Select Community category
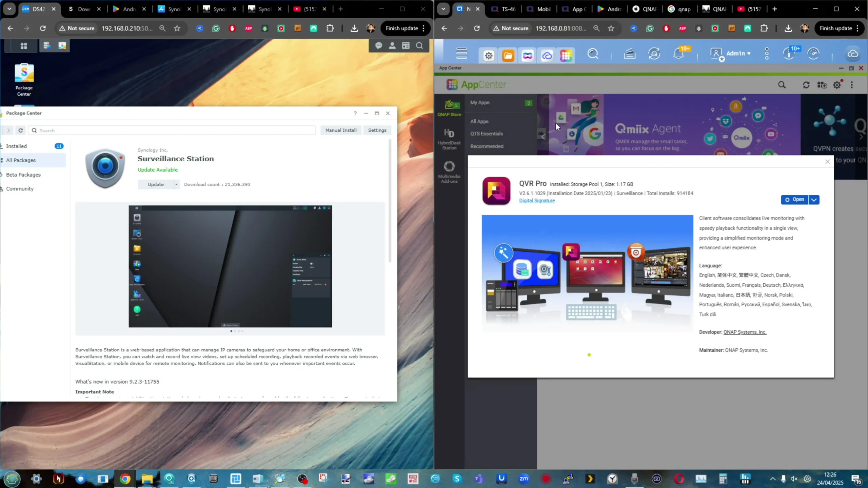 [33, 189]
